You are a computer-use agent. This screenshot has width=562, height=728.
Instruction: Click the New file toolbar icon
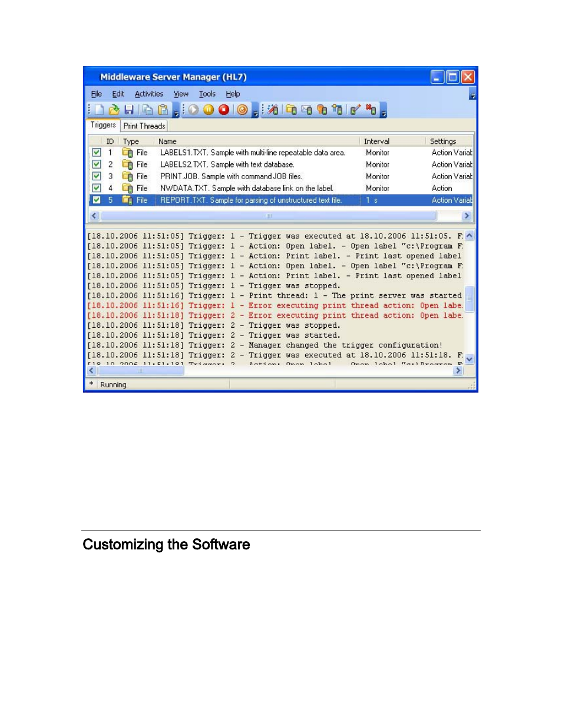coord(99,110)
